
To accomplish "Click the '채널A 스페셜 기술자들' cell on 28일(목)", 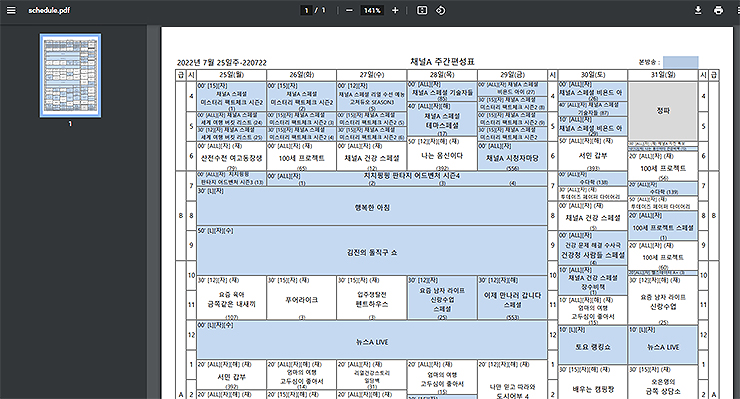I will click(x=442, y=91).
